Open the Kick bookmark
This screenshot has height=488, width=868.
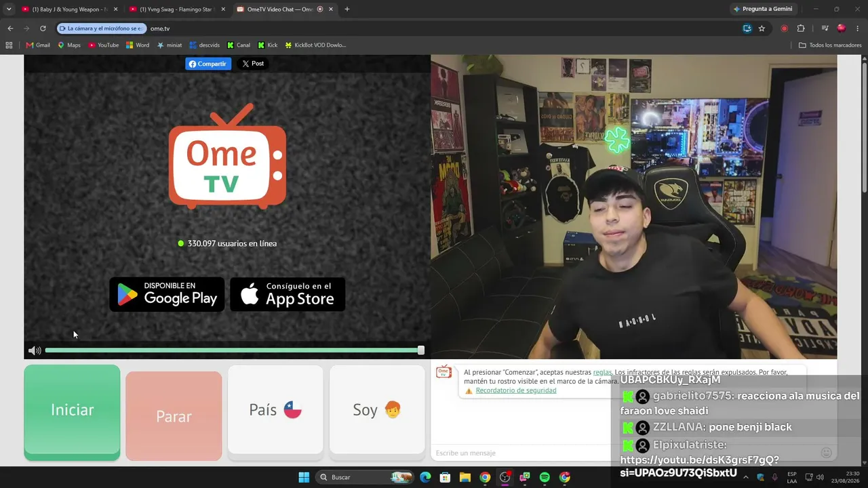268,45
